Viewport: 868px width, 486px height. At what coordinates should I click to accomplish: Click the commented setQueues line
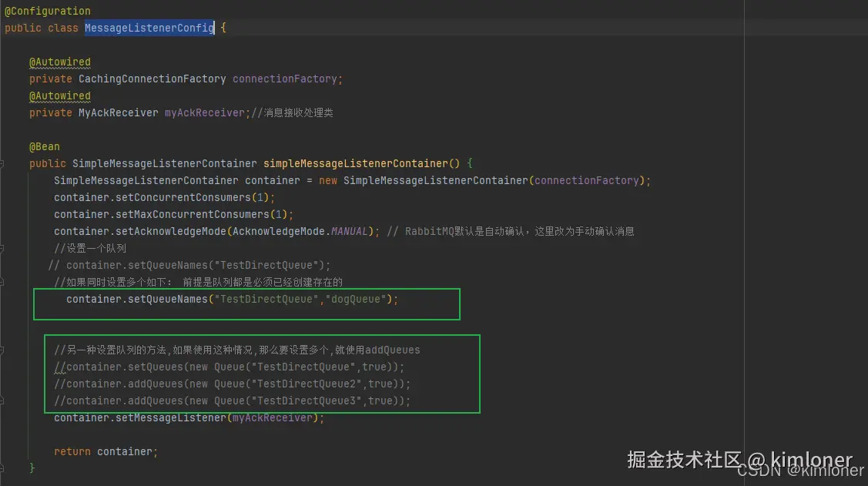tap(230, 367)
